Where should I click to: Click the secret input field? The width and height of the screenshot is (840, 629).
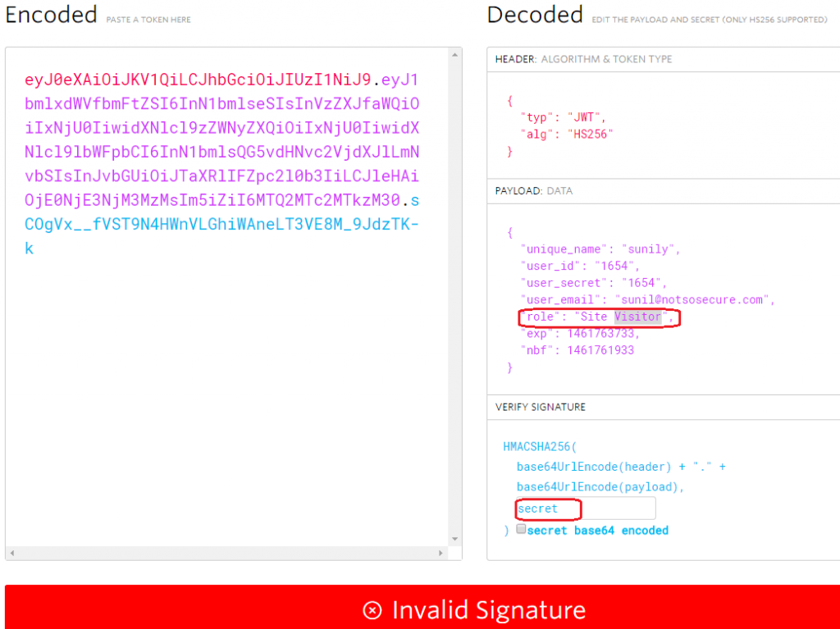[x=586, y=508]
